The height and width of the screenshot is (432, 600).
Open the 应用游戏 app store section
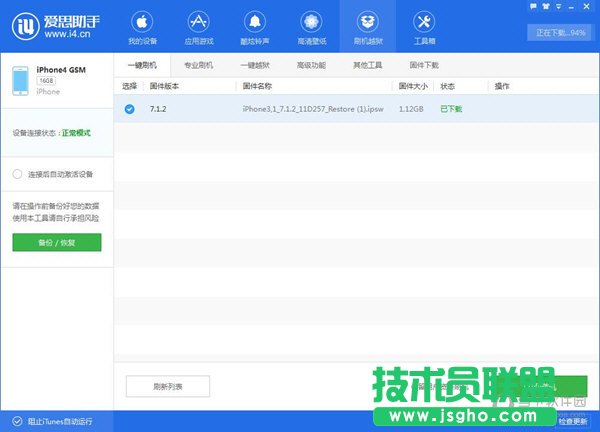(199, 28)
